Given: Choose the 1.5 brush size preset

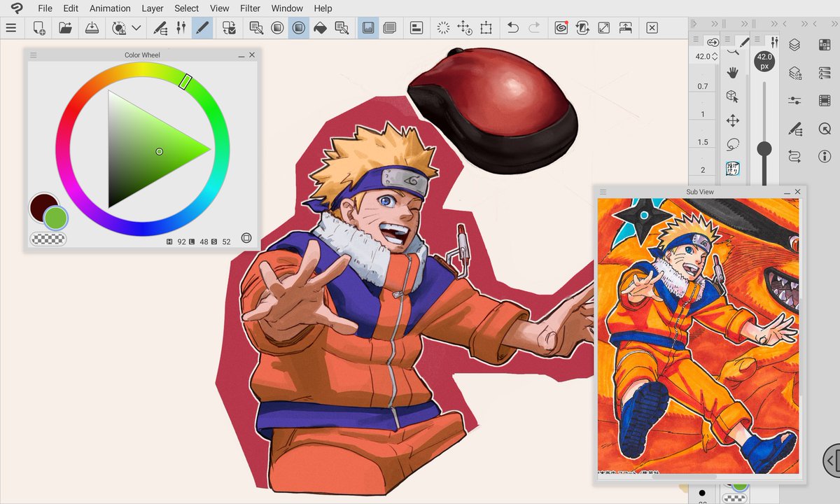Looking at the screenshot, I should [x=703, y=142].
